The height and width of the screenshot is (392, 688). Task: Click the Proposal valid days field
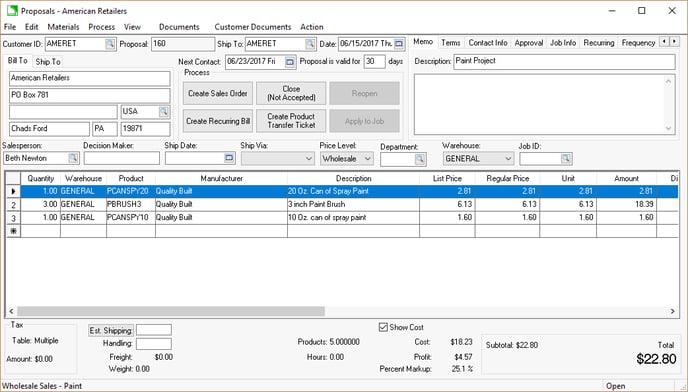tap(374, 61)
